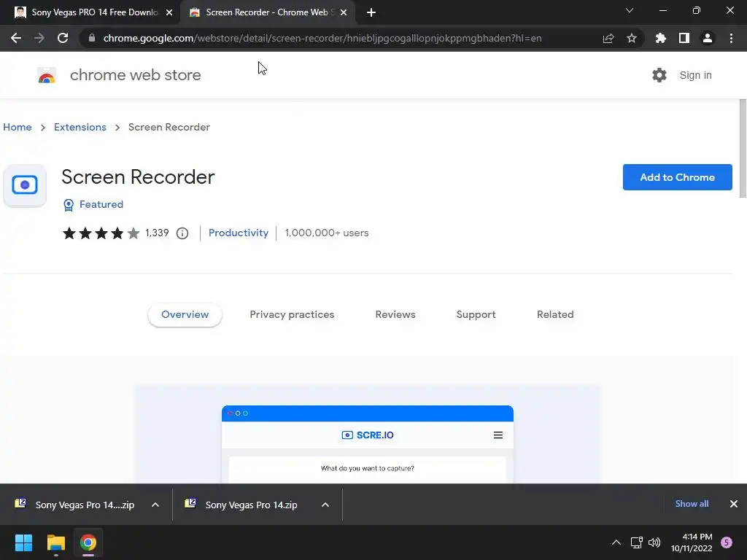Open volume control in tray
The height and width of the screenshot is (560, 747).
click(654, 542)
